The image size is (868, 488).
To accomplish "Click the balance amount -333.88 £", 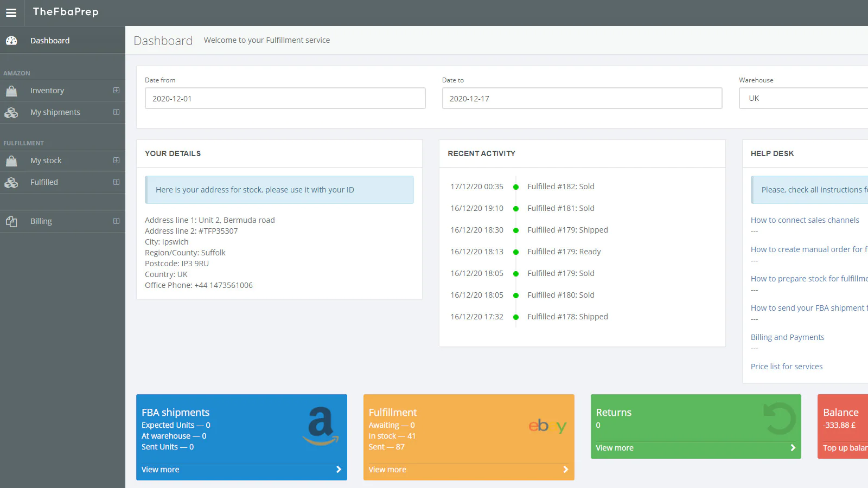I will point(839,425).
